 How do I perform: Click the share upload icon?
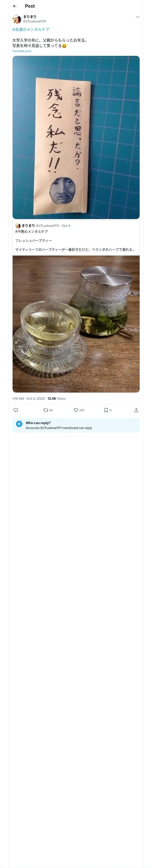pyautogui.click(x=136, y=410)
